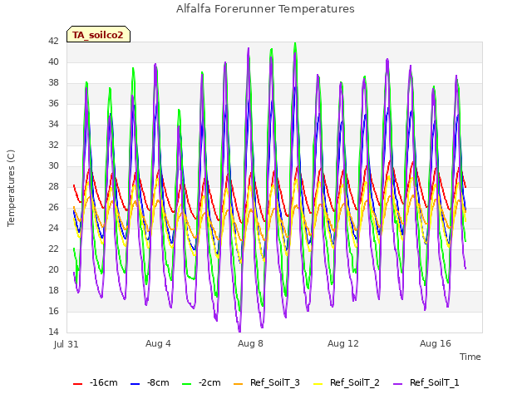Toggle the -16cm legend entry
Screen dimensions: 532x399
coord(96,382)
